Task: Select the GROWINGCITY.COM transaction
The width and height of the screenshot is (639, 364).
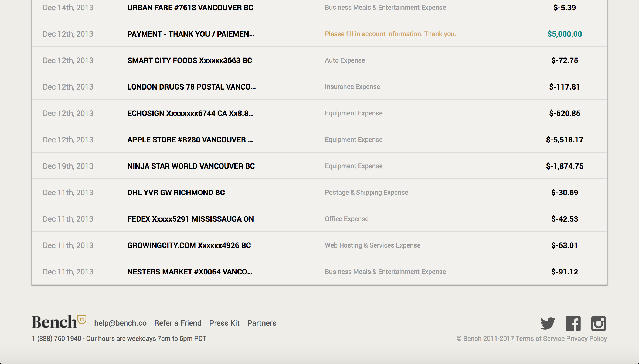Action: click(189, 245)
